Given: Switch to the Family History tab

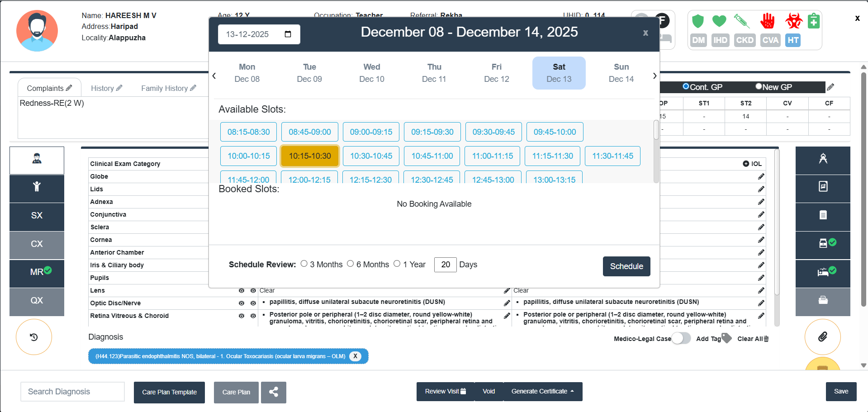Looking at the screenshot, I should [x=168, y=88].
